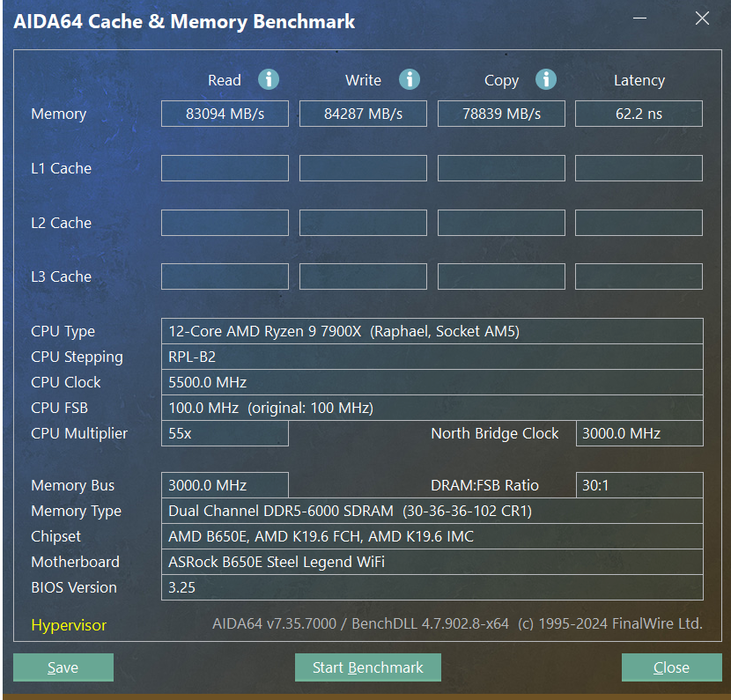
Task: Click the Copy column header
Action: (501, 81)
